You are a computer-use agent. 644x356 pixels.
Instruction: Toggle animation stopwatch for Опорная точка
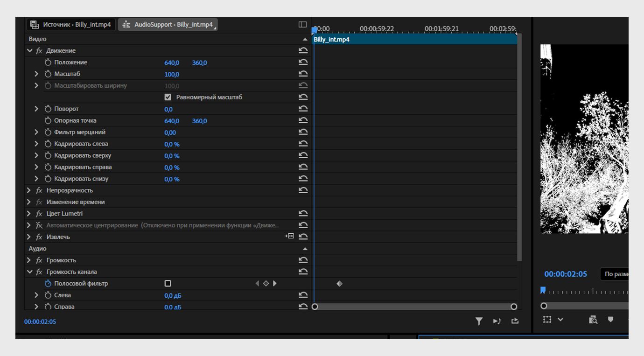[48, 120]
